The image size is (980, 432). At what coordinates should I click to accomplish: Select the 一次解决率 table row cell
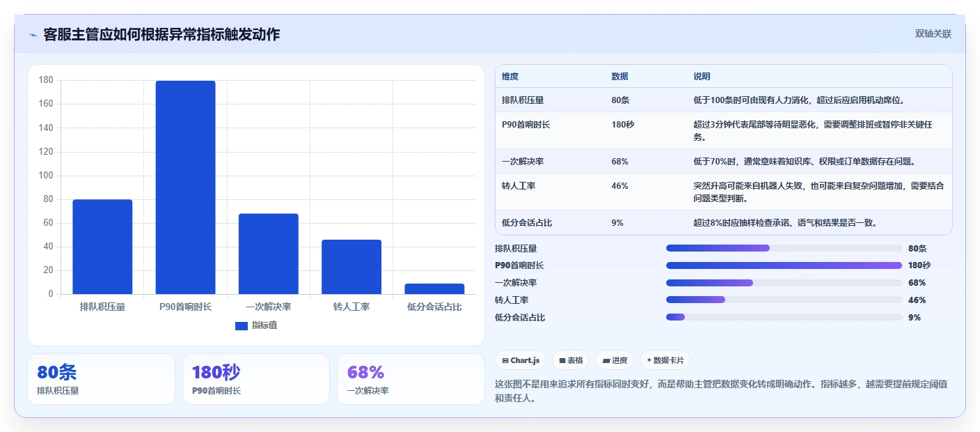523,162
